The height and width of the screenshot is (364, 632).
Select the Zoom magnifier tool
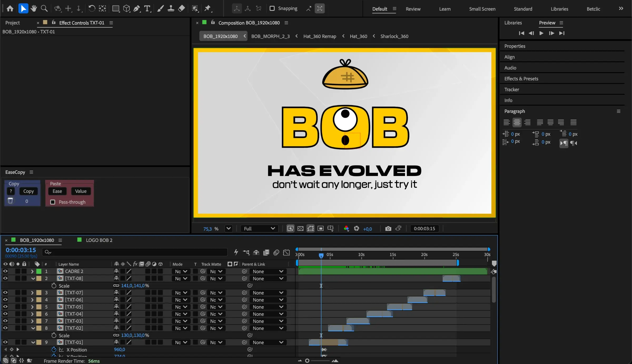coord(44,8)
